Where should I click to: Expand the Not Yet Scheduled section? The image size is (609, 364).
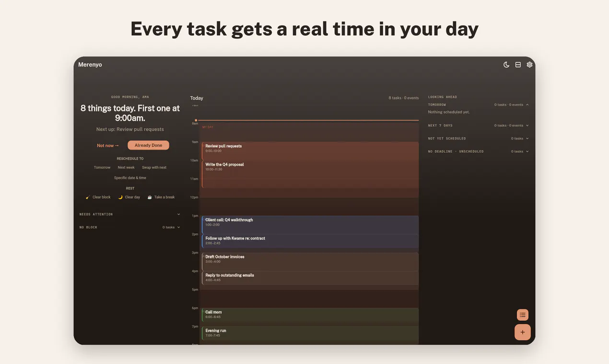(x=479, y=138)
